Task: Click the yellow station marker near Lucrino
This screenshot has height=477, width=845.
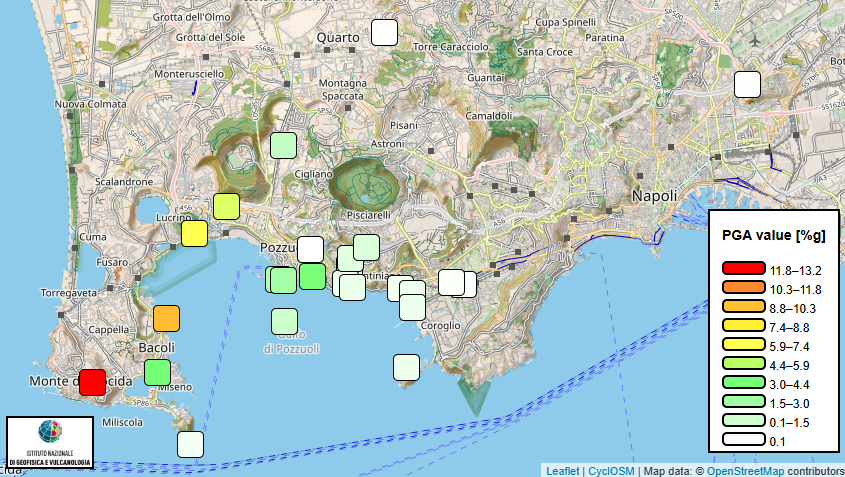Action: [195, 233]
